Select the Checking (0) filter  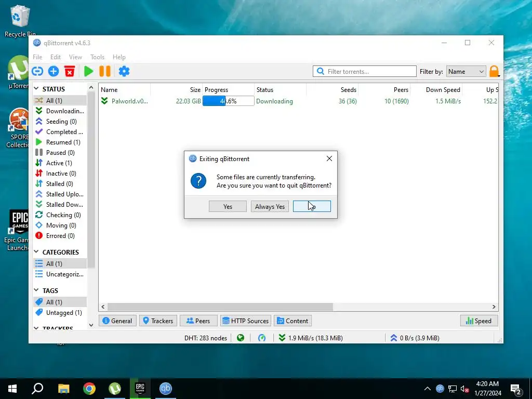[x=60, y=215]
